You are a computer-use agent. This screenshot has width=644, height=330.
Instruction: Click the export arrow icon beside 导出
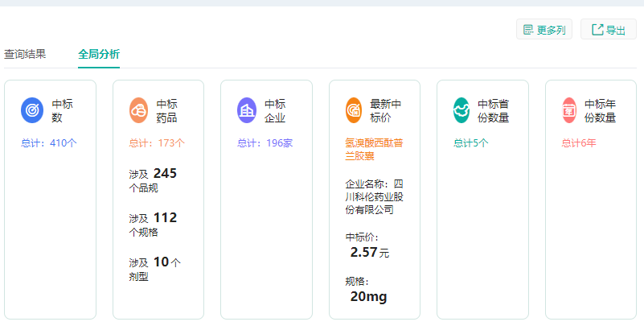(597, 31)
